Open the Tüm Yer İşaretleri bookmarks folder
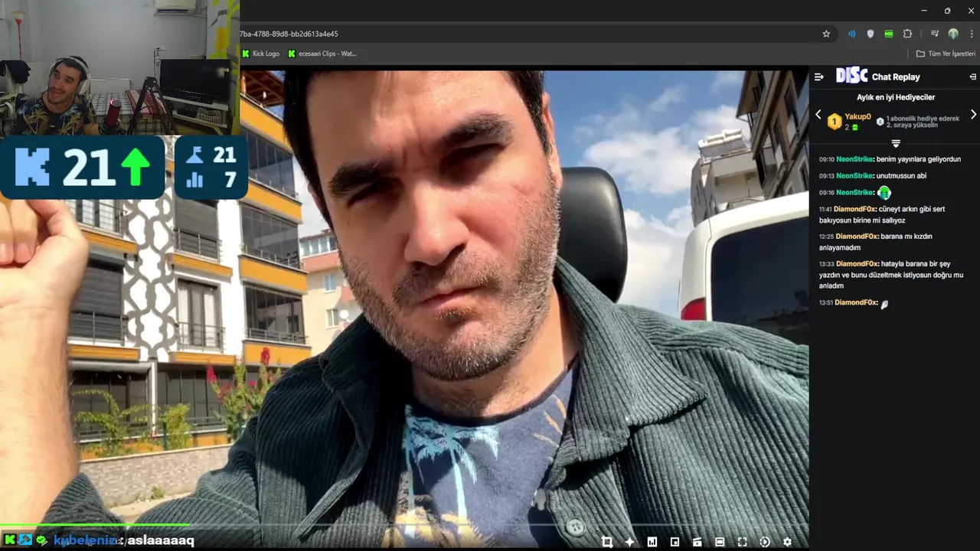 coord(946,54)
